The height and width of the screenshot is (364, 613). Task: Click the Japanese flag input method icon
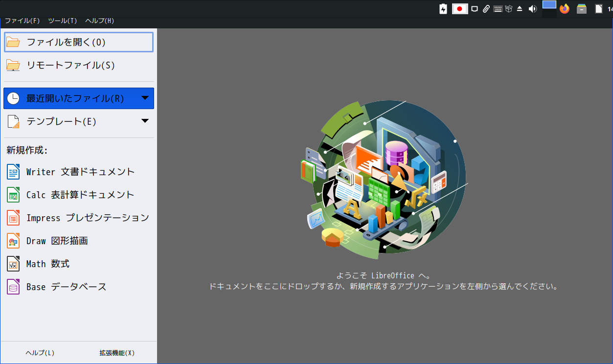pyautogui.click(x=460, y=9)
